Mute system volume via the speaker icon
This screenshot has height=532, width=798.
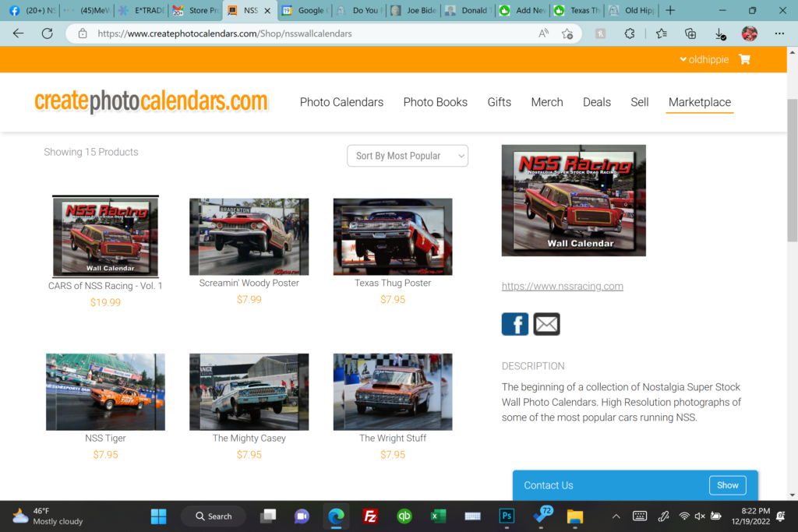point(699,516)
